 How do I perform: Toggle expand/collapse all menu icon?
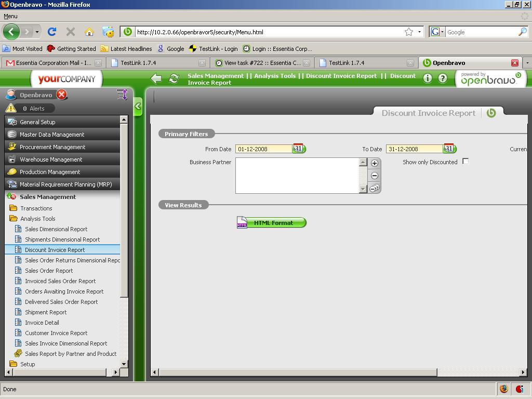(x=122, y=95)
